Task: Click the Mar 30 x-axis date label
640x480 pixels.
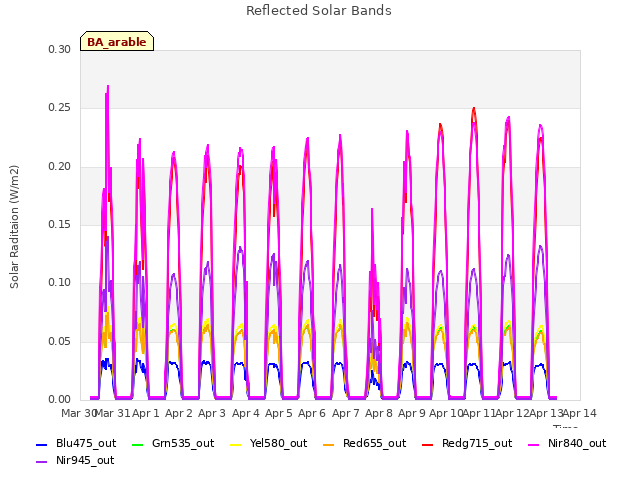Action: point(79,413)
